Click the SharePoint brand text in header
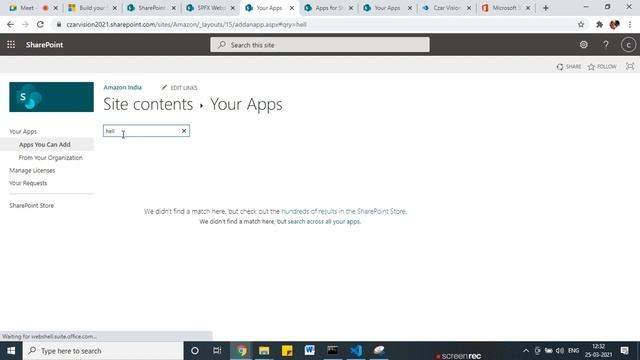This screenshot has width=640, height=360. tap(44, 44)
